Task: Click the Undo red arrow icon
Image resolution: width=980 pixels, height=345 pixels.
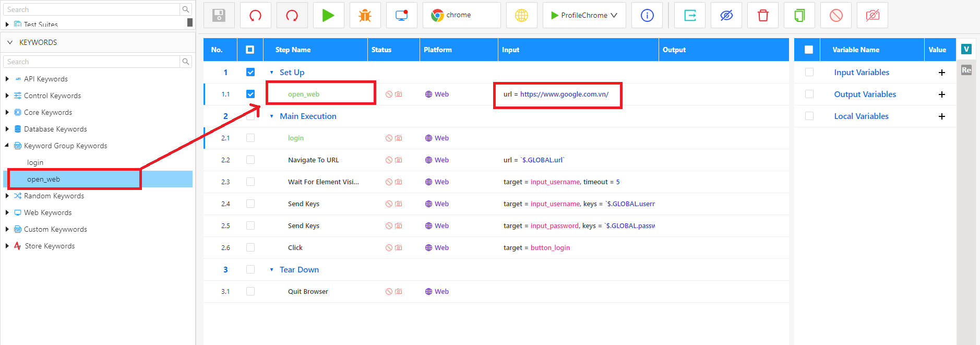Action: (256, 15)
